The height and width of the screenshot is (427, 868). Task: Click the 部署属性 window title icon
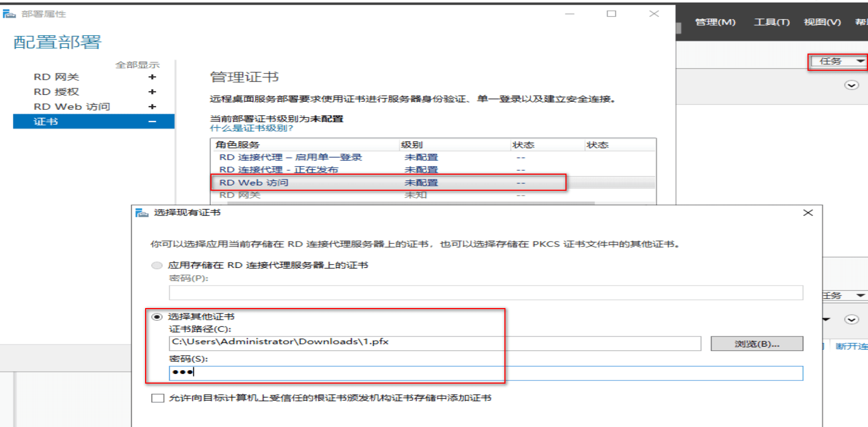click(9, 14)
